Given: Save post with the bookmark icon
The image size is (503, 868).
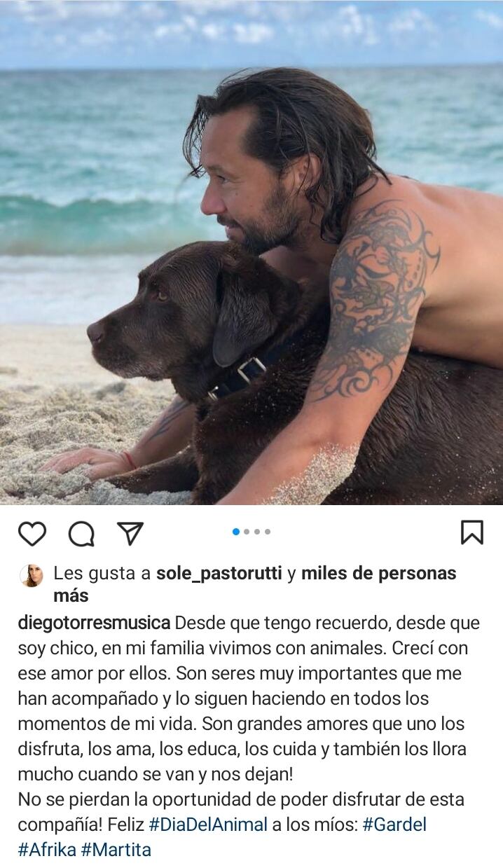Looking at the screenshot, I should point(472,532).
